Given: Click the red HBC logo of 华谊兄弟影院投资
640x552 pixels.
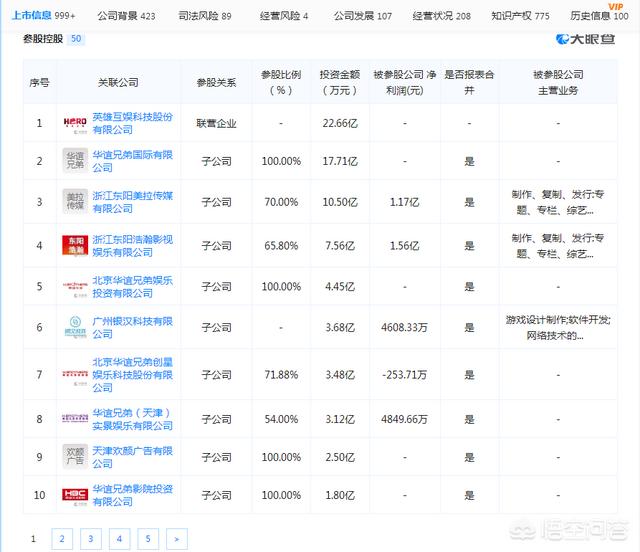Looking at the screenshot, I should [75, 496].
